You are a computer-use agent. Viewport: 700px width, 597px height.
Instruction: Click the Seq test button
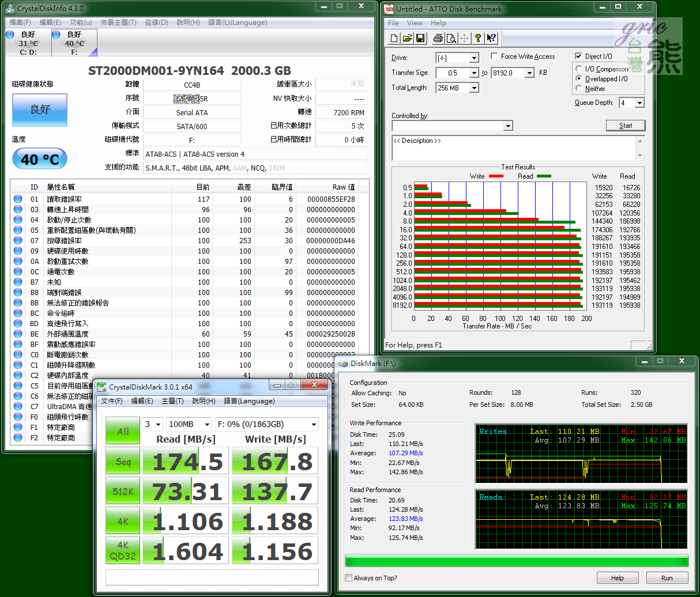click(x=123, y=462)
